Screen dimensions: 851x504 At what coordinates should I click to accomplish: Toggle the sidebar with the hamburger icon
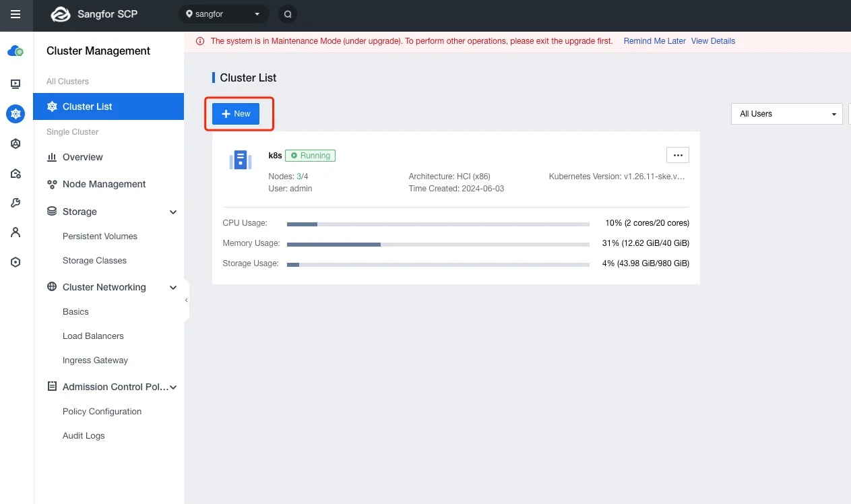coord(15,15)
